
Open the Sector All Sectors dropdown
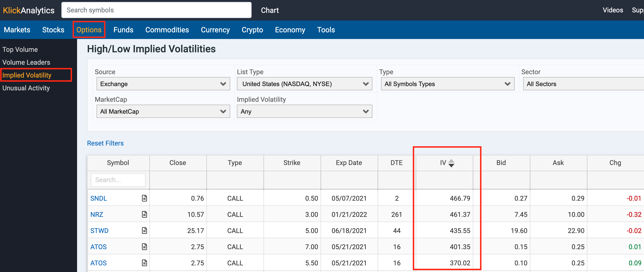(584, 84)
